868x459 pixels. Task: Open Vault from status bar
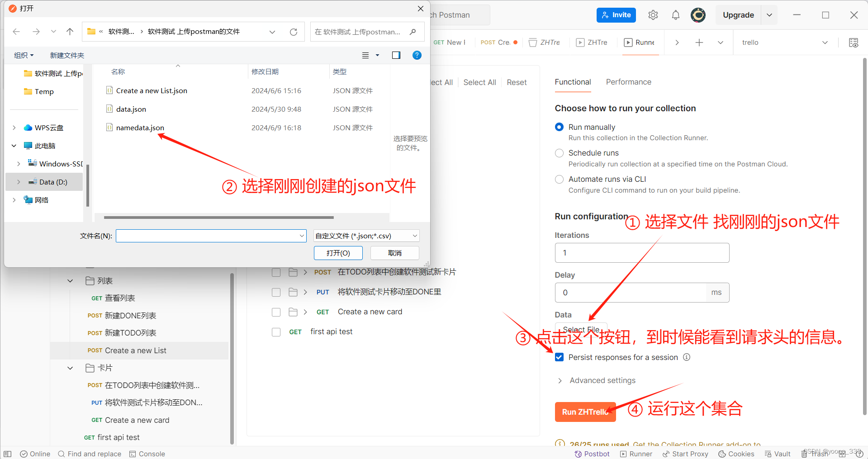pyautogui.click(x=778, y=454)
